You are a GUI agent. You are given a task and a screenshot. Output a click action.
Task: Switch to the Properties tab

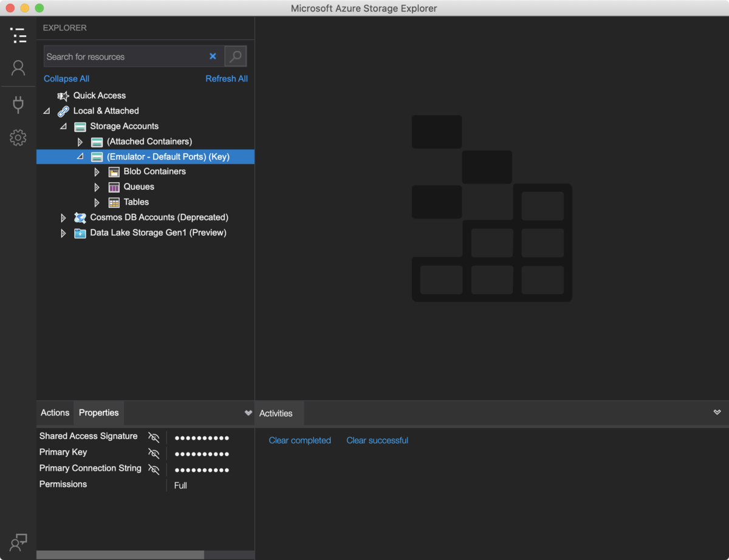[x=99, y=412]
